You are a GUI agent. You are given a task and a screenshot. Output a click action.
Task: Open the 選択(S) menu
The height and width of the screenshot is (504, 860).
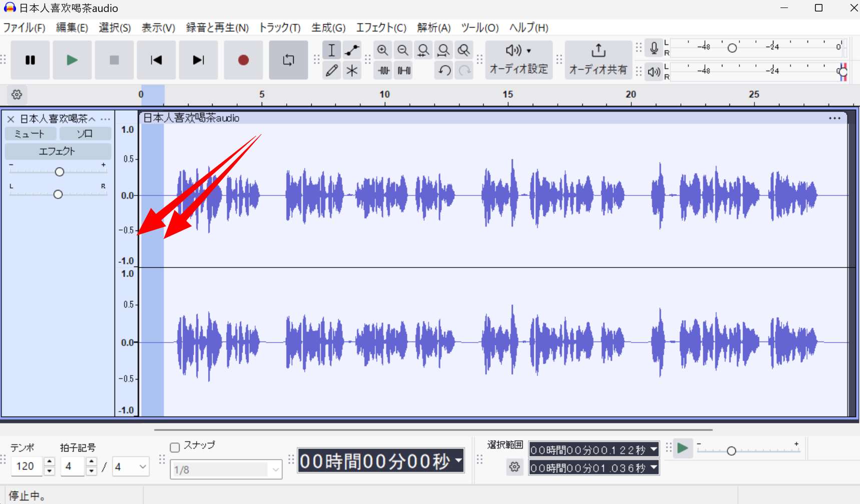pyautogui.click(x=115, y=28)
